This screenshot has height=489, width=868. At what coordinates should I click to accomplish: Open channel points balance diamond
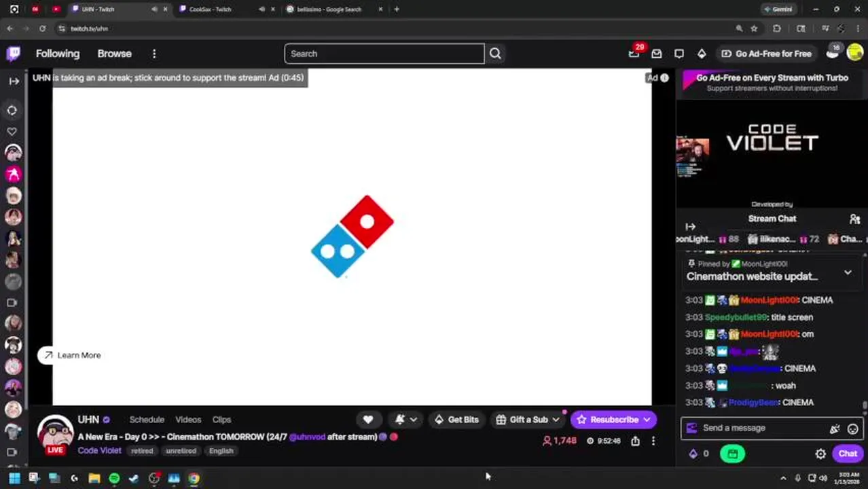click(699, 454)
